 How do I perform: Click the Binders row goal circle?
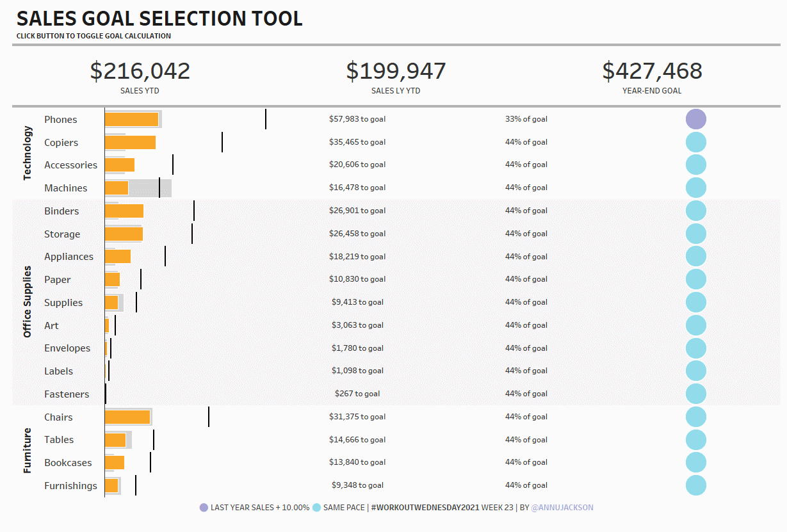coord(695,211)
